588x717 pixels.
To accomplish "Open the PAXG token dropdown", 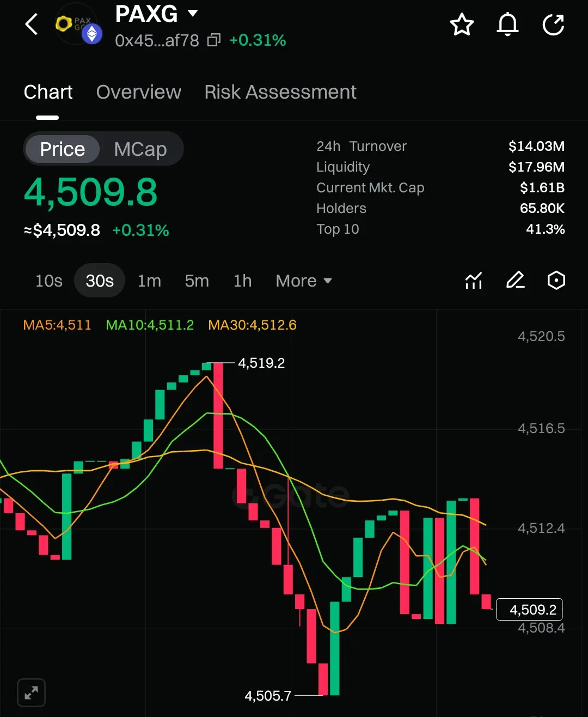I will 193,13.
